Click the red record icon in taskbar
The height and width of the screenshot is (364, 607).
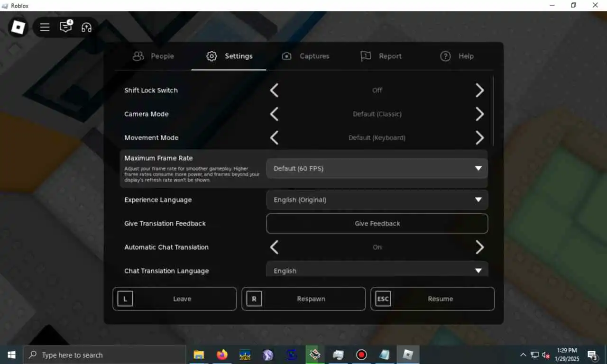[x=362, y=355]
